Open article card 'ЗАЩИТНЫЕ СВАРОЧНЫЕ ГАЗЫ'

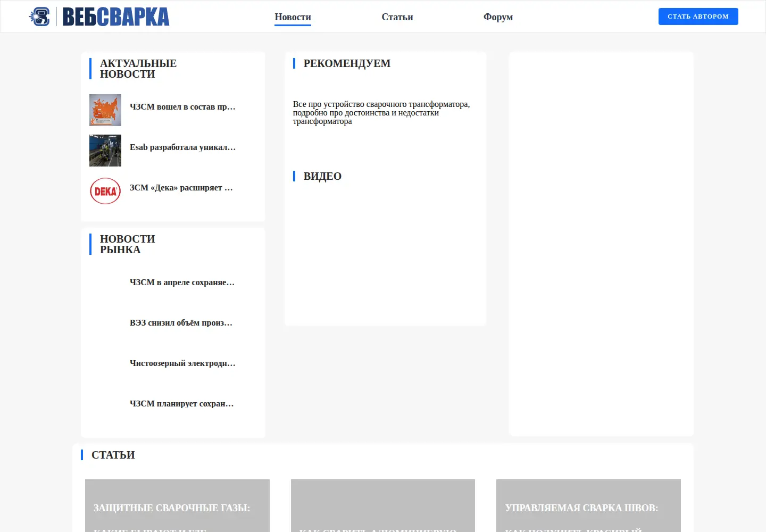pyautogui.click(x=177, y=506)
